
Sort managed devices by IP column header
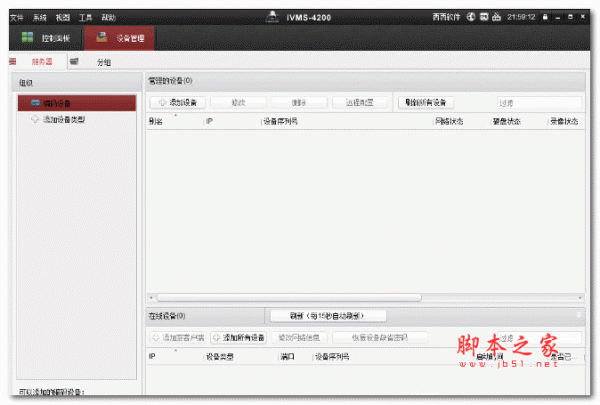pyautogui.click(x=209, y=121)
